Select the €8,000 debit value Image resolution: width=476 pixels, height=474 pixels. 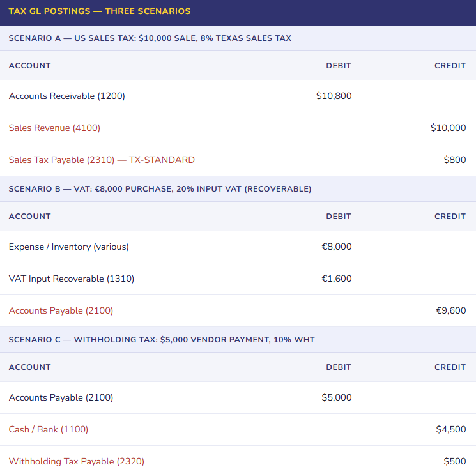[x=337, y=247]
